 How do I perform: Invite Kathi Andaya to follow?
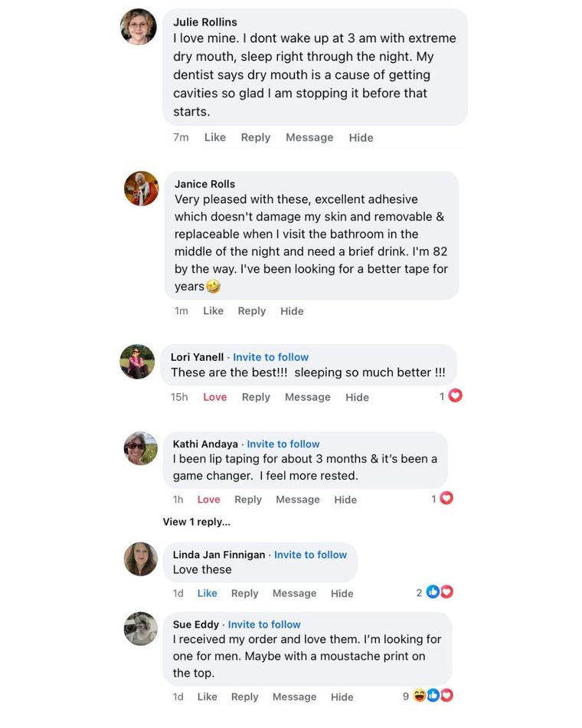pyautogui.click(x=283, y=444)
